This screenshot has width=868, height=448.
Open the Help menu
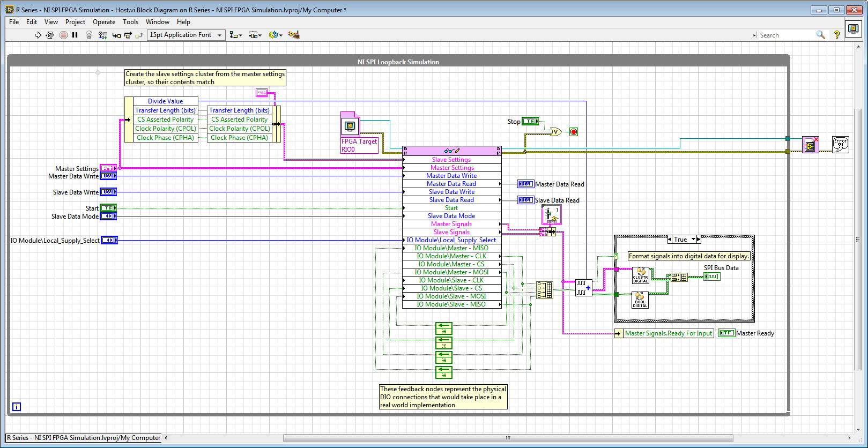point(183,22)
